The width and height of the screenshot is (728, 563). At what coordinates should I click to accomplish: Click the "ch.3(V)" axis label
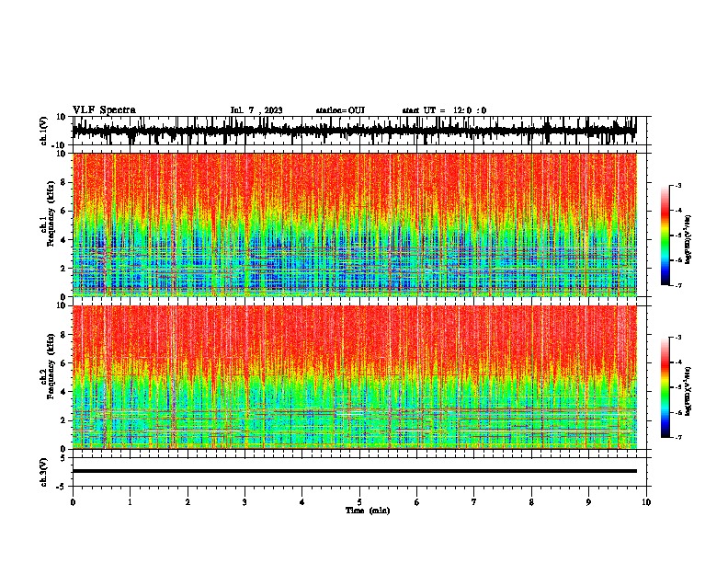[x=43, y=472]
